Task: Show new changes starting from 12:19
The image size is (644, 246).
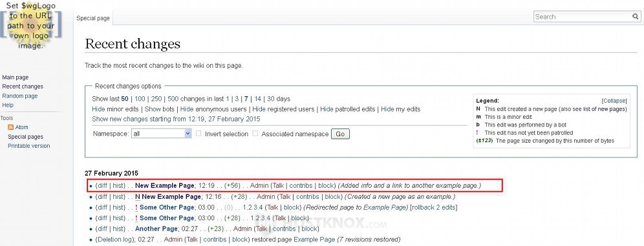Action: click(177, 119)
